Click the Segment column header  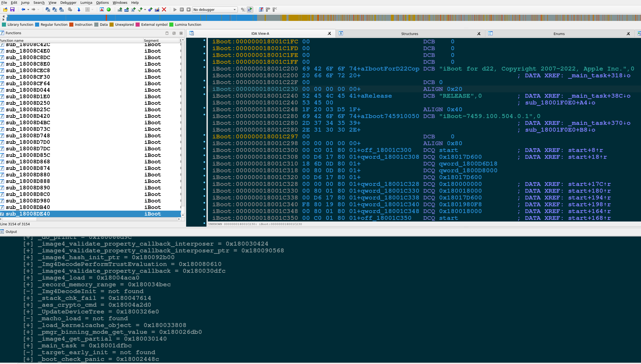tap(151, 40)
